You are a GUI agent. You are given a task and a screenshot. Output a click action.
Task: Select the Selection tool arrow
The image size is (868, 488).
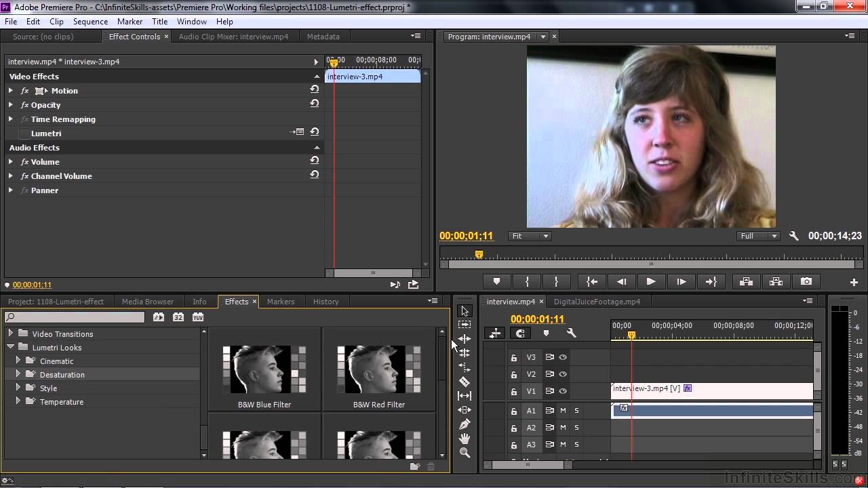click(x=465, y=310)
